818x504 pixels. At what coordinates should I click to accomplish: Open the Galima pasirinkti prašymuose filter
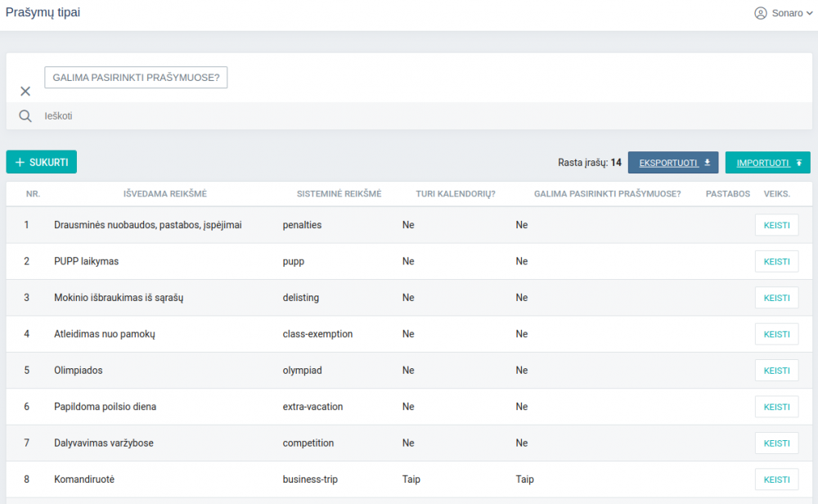click(136, 78)
